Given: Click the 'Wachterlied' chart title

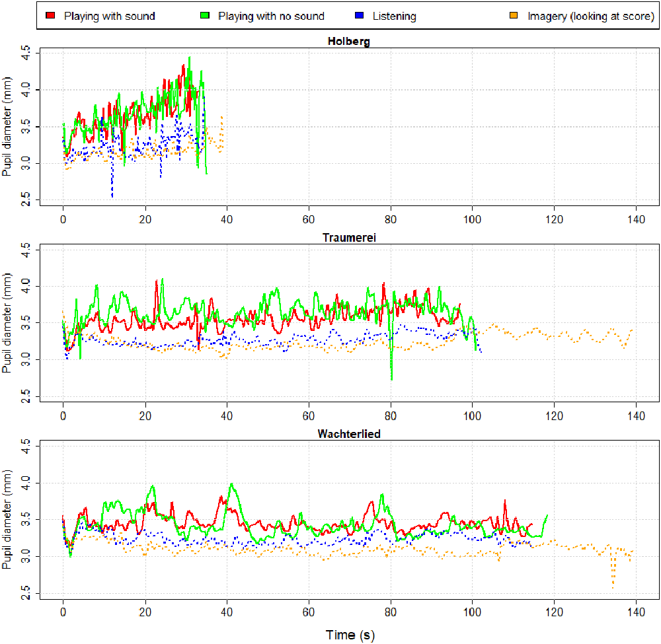Looking at the screenshot, I should [x=349, y=434].
